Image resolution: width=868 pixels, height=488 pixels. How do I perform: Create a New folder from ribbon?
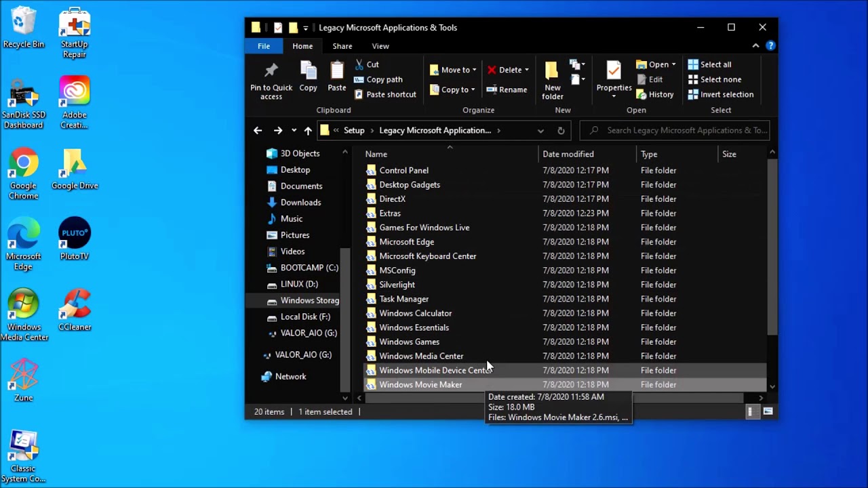click(552, 80)
